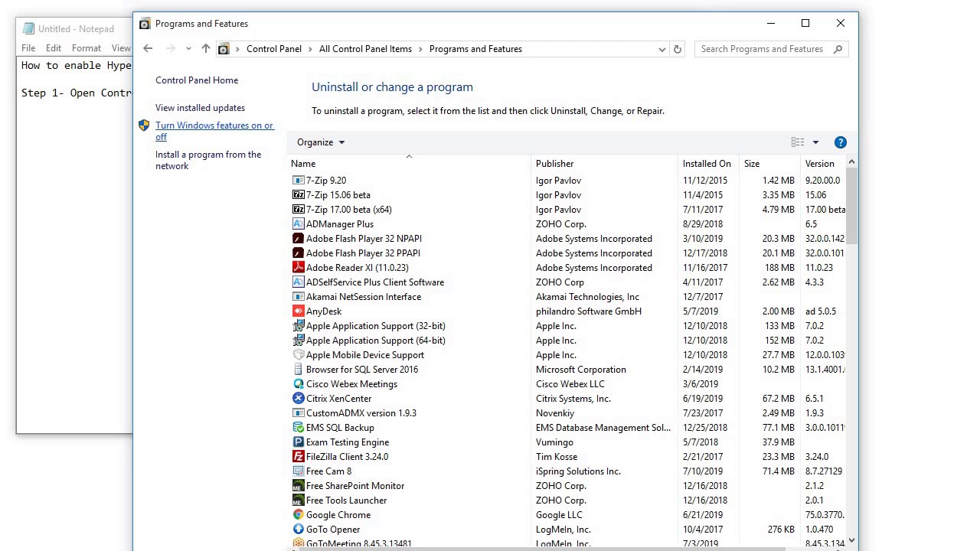Click the Free Cam 8 icon
Image resolution: width=980 pixels, height=551 pixels.
(x=298, y=471)
